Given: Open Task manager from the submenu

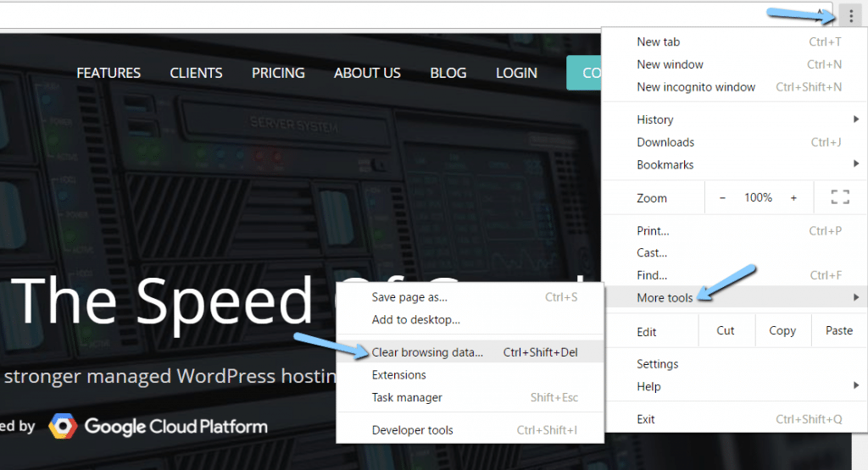Looking at the screenshot, I should pos(470,397).
